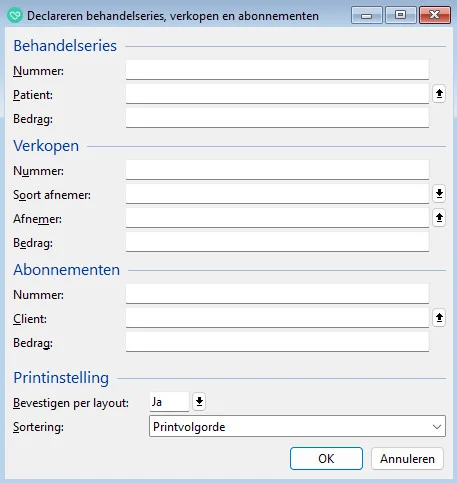This screenshot has width=457, height=483.
Task: Click the Bevestigen per layout Ja field
Action: (x=169, y=402)
